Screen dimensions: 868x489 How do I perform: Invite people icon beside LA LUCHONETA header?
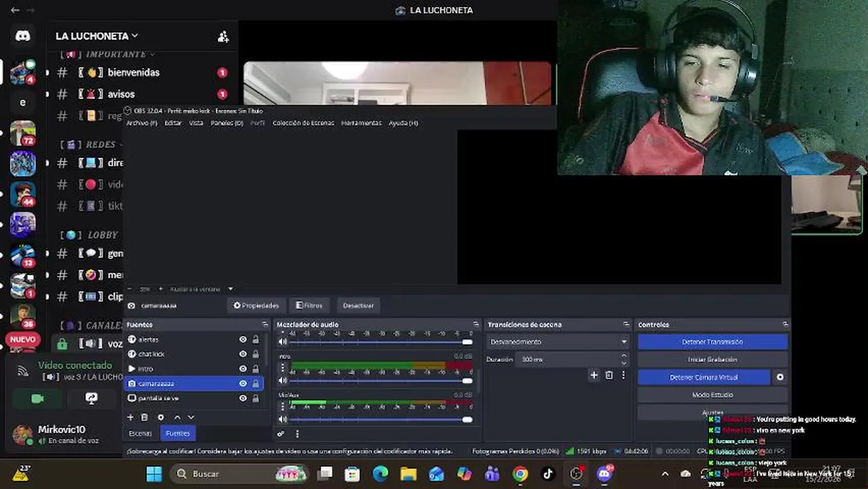223,37
